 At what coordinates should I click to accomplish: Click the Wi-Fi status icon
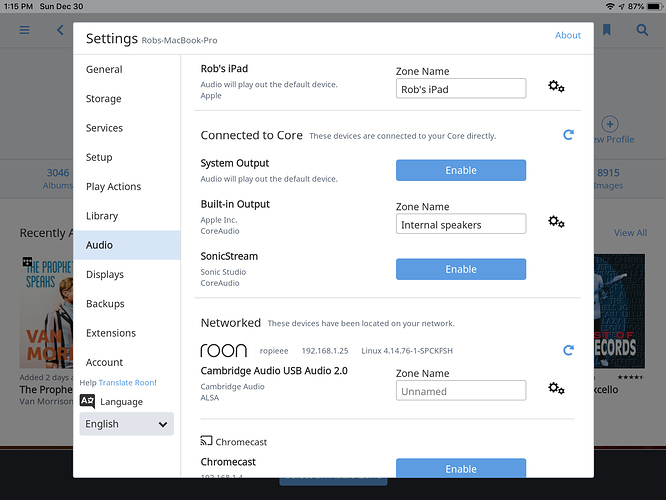point(610,6)
